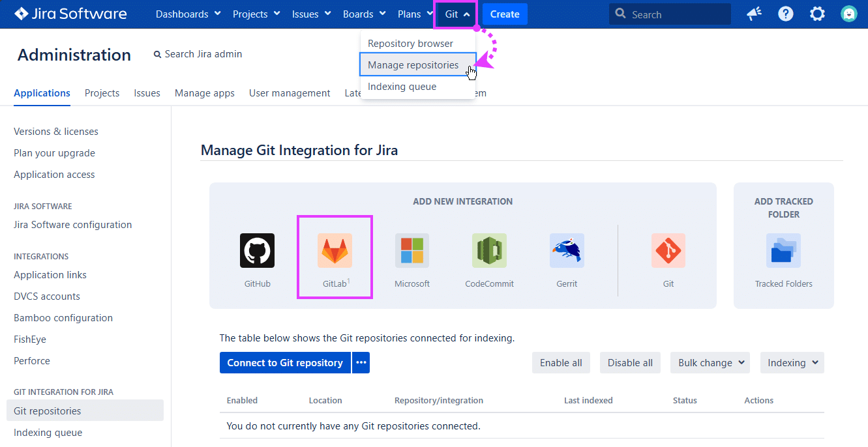Click the AWS CodeCommit integration icon

(x=489, y=251)
